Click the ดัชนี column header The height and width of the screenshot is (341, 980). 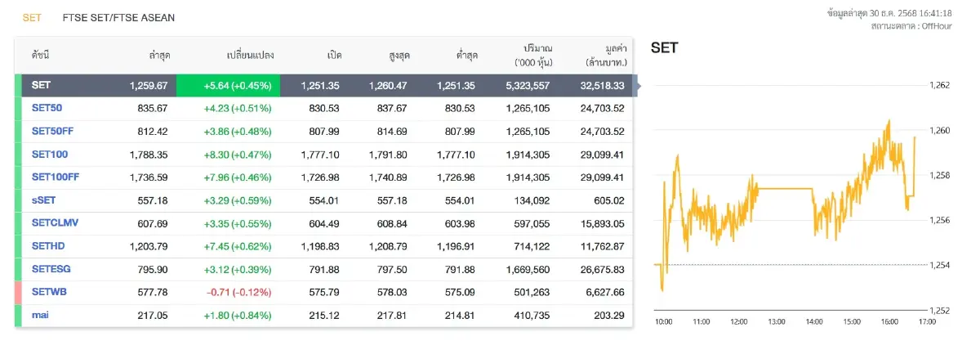click(41, 56)
